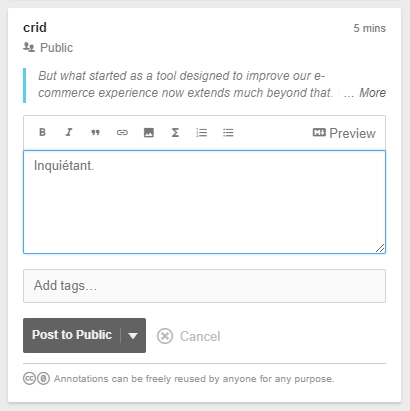Expand the quoted text with More
Viewport: 410px width, 411px height.
[372, 93]
